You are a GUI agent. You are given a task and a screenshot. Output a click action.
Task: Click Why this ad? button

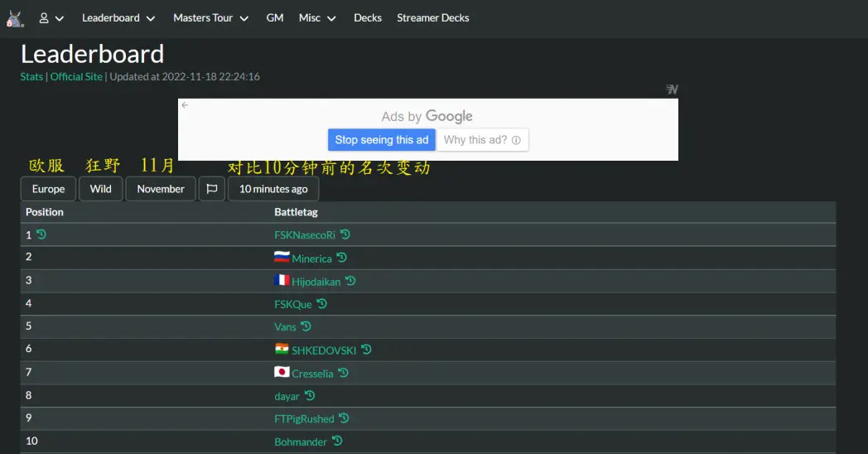click(482, 140)
